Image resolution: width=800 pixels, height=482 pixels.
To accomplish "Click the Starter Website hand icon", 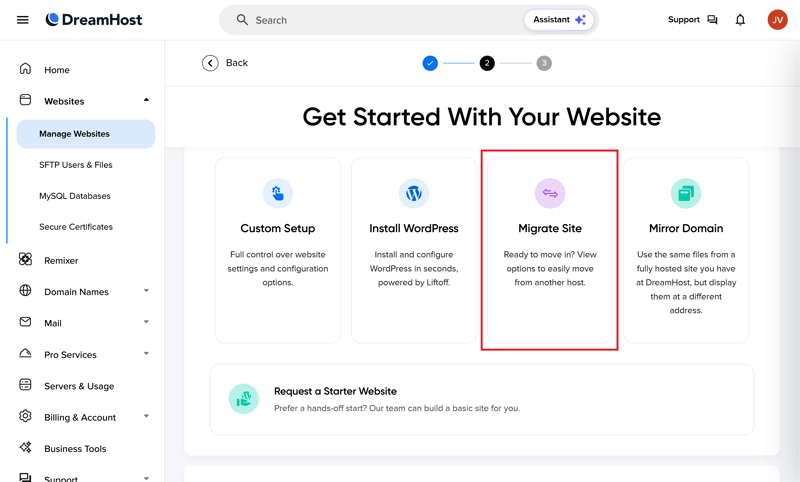I will click(244, 399).
